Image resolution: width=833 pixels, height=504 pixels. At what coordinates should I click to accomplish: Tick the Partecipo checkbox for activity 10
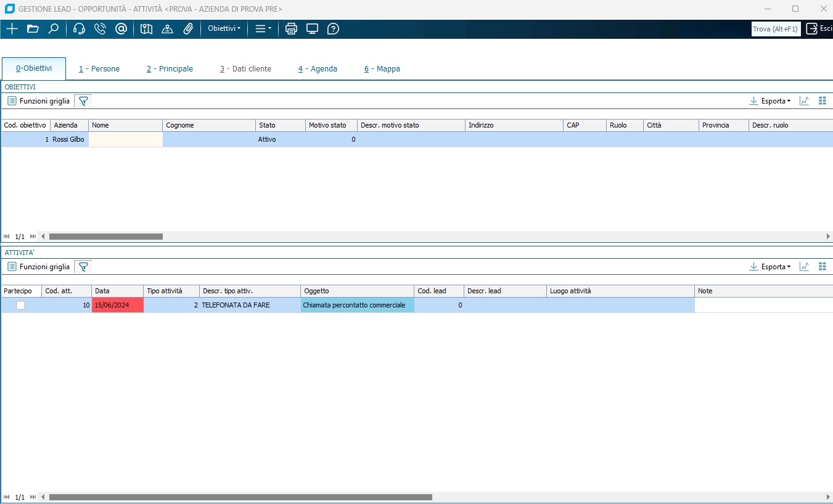click(21, 305)
